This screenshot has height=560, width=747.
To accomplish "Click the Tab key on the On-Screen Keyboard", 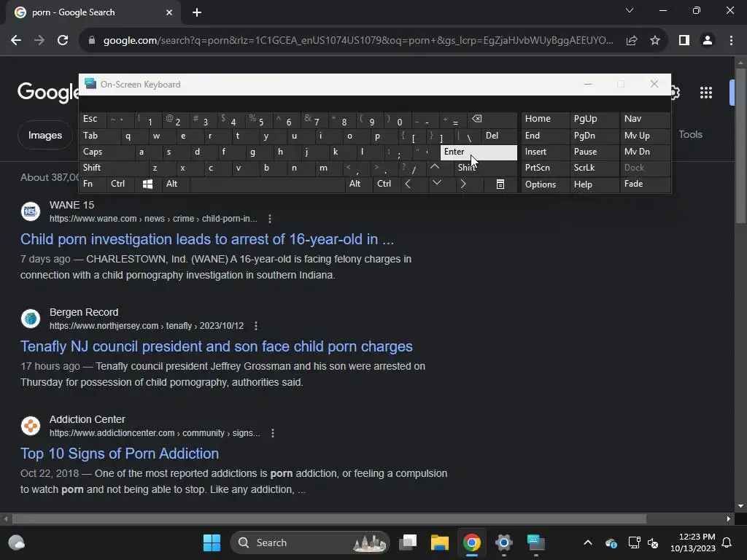I will click(x=99, y=136).
